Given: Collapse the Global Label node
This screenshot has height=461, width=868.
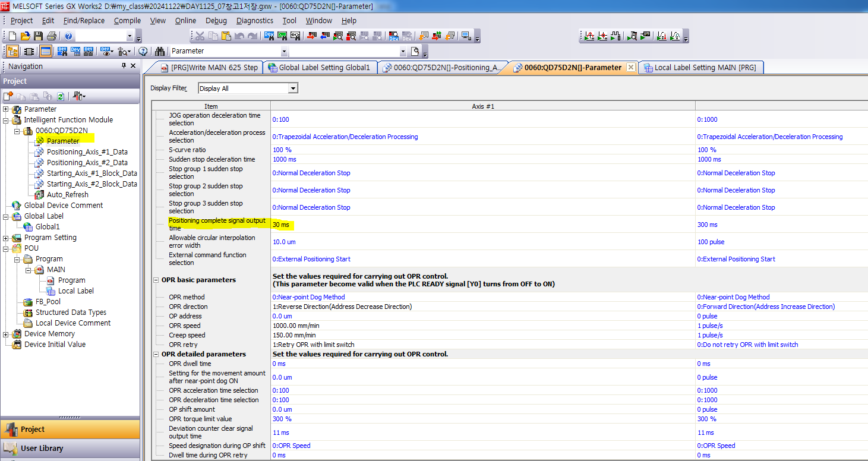Looking at the screenshot, I should click(x=6, y=216).
